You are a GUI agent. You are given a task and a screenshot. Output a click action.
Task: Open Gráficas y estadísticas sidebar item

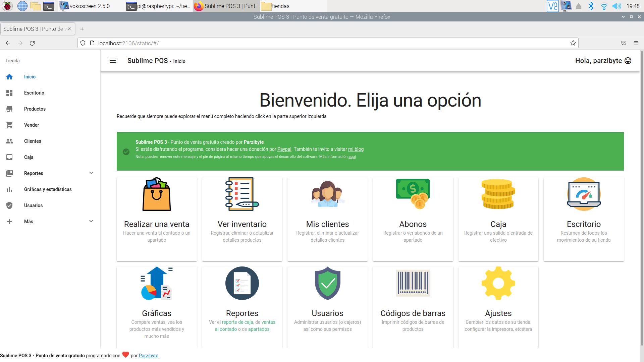[x=48, y=189]
